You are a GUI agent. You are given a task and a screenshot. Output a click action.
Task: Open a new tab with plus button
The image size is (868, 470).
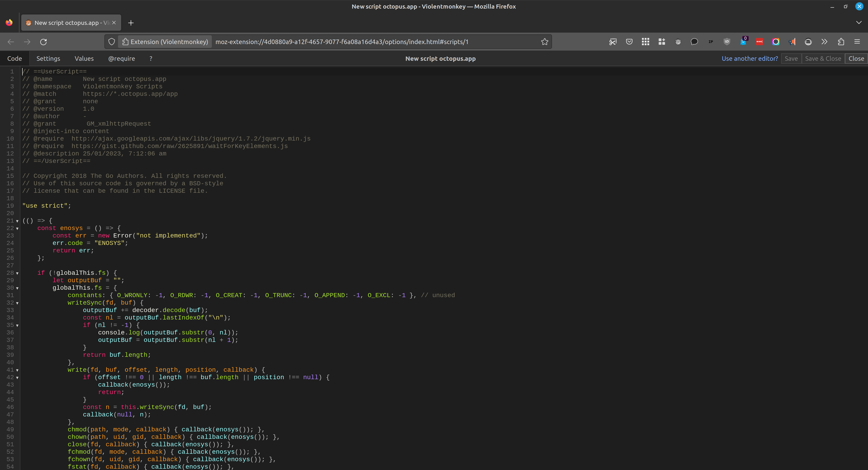pos(131,23)
